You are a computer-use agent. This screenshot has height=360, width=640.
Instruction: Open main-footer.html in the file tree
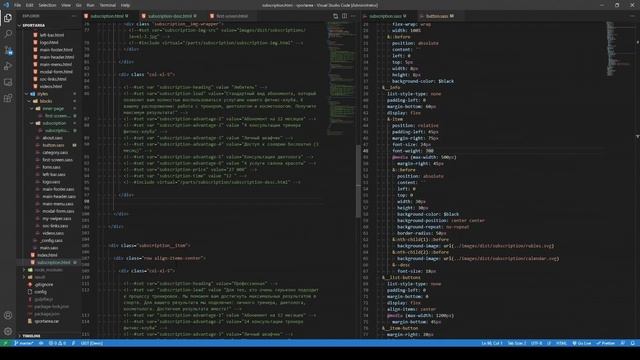pyautogui.click(x=56, y=50)
